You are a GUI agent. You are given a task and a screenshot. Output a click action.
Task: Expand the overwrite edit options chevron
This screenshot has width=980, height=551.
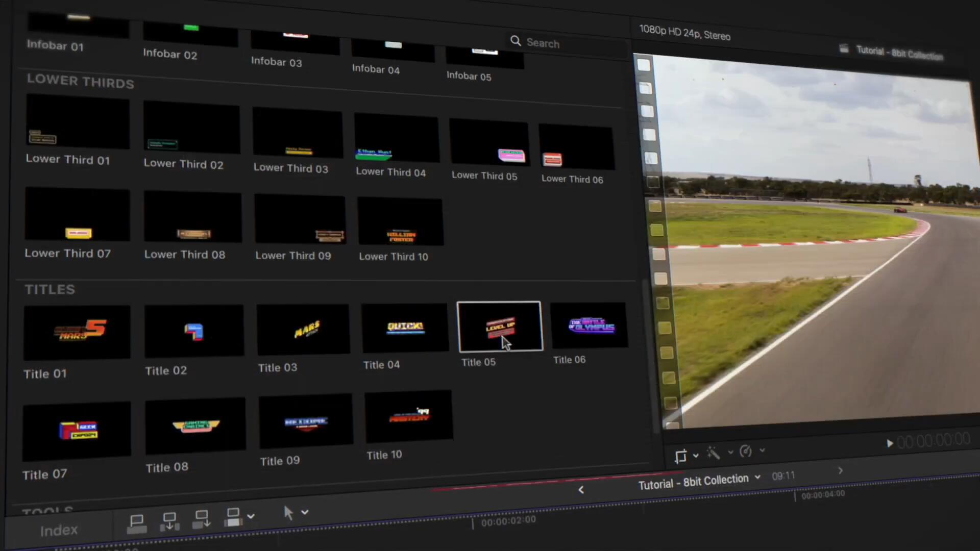tap(251, 516)
